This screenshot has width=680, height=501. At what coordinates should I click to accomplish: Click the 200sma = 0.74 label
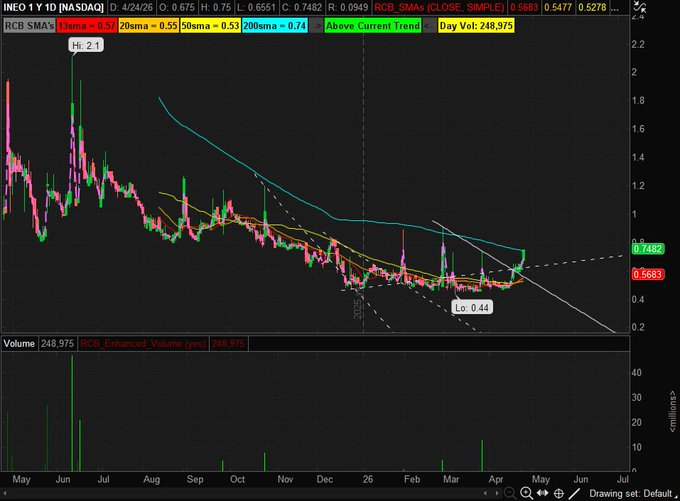275,26
